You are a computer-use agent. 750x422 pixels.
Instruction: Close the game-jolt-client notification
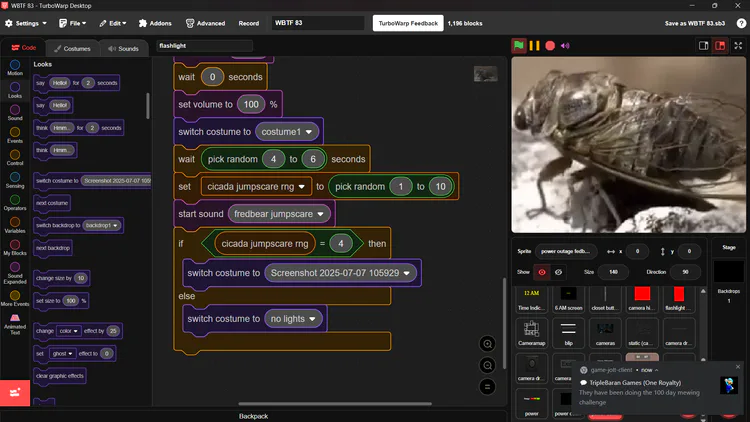(738, 366)
